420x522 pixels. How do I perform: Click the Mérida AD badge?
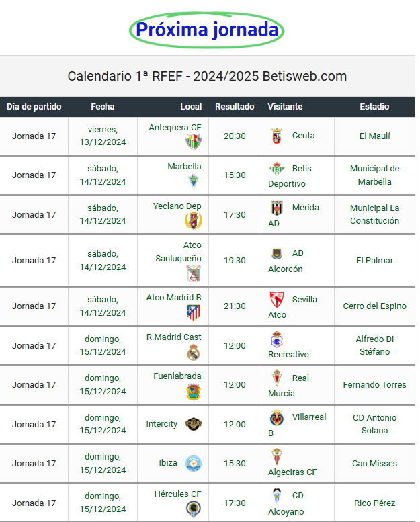point(276,208)
